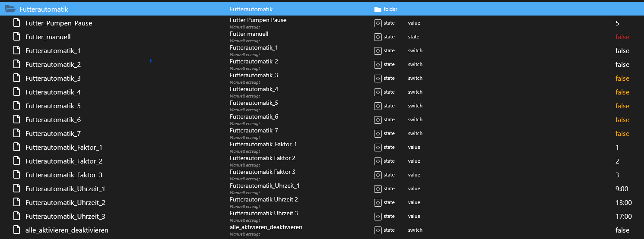Click the state icon in Futterautomatik_7 row
Screen dimensions: 644x239
[378, 133]
